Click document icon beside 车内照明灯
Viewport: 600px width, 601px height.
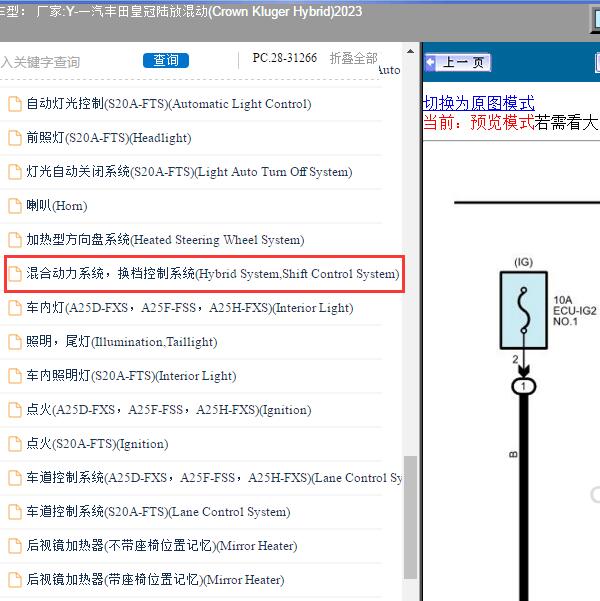(15, 376)
